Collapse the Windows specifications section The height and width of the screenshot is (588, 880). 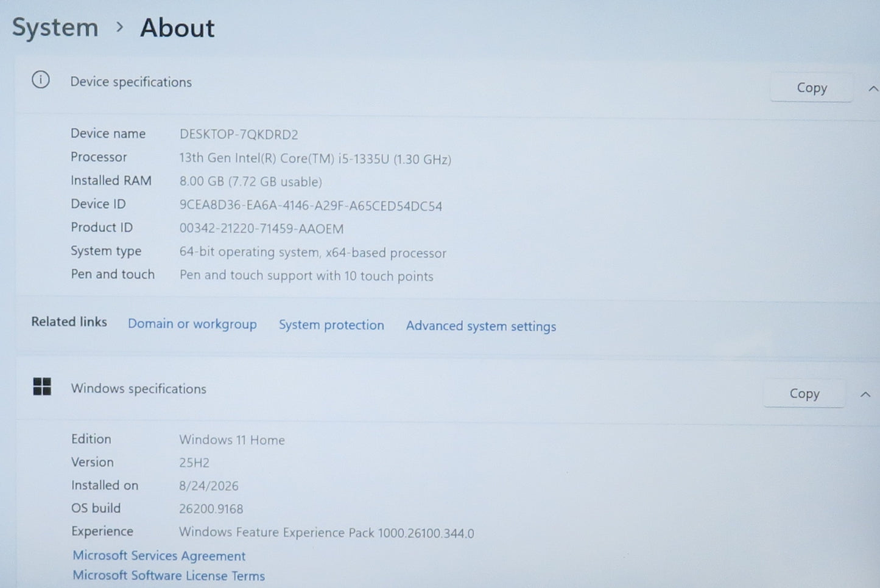[865, 394]
